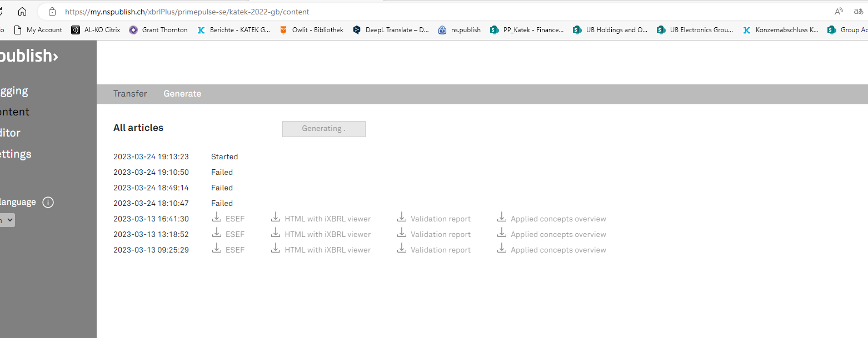
Task: Expand the language dropdown in sidebar
Action: click(7, 220)
